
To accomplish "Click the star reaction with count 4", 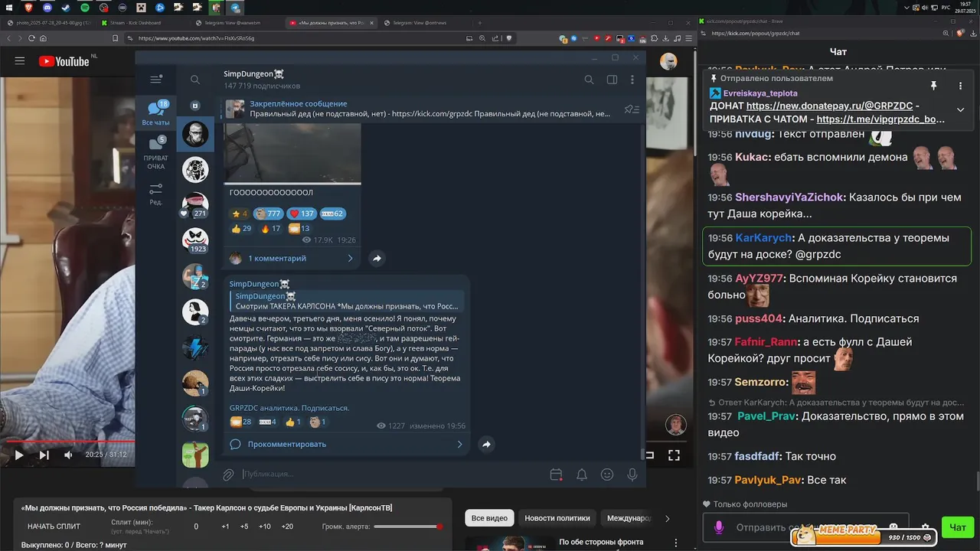I will [240, 214].
